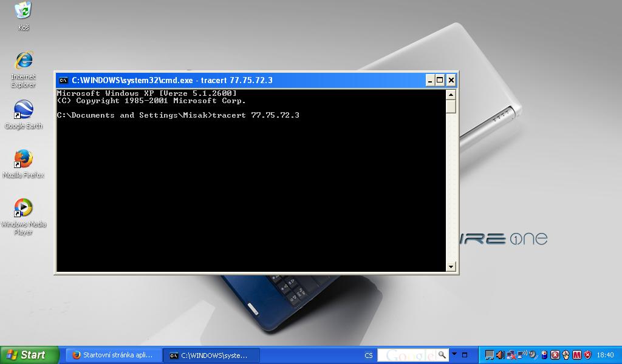Click the Google search magnifier button

coord(442,355)
